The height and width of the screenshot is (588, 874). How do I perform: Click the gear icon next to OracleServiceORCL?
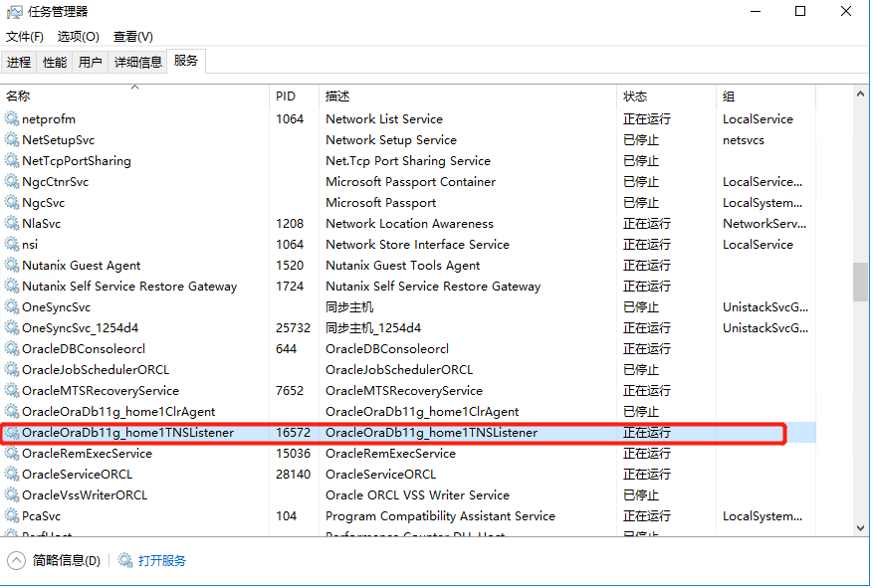click(x=12, y=474)
